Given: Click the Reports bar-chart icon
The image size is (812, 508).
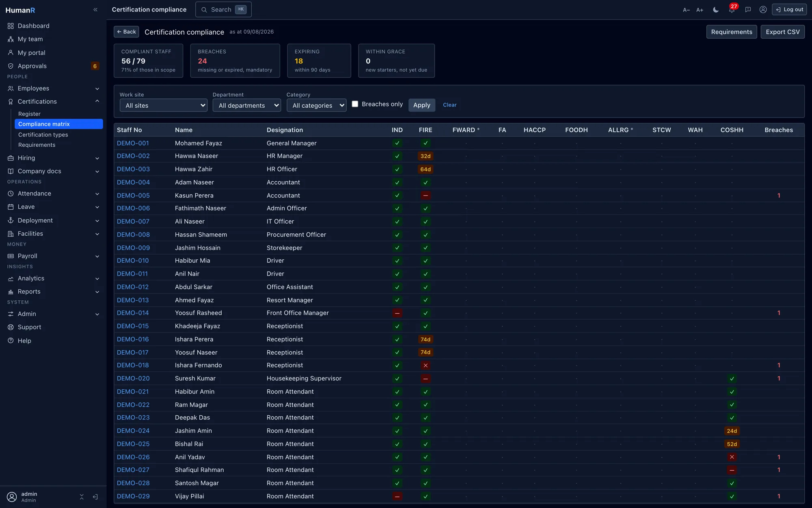Looking at the screenshot, I should (11, 291).
